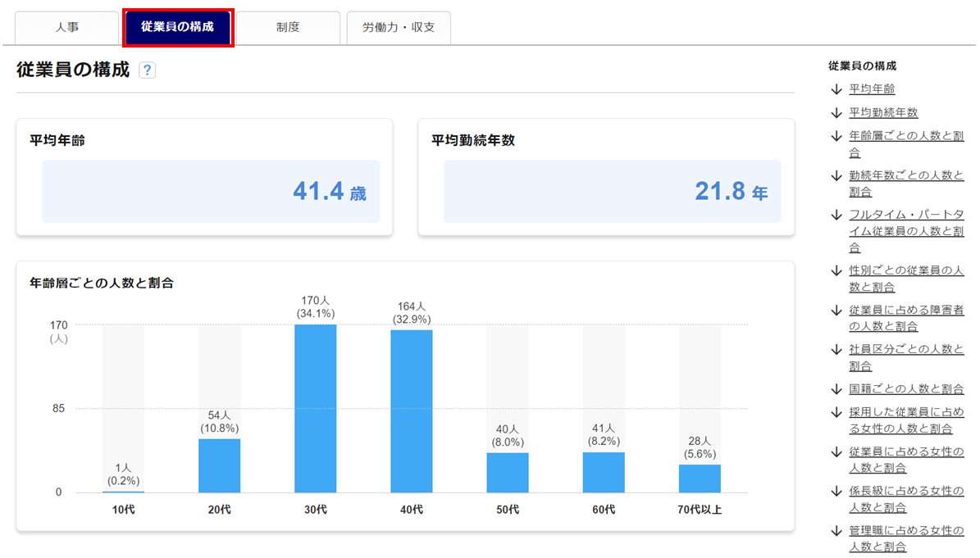
Task: Click the arrow icon beside 障害者の人数と割合 link
Action: pos(836,311)
